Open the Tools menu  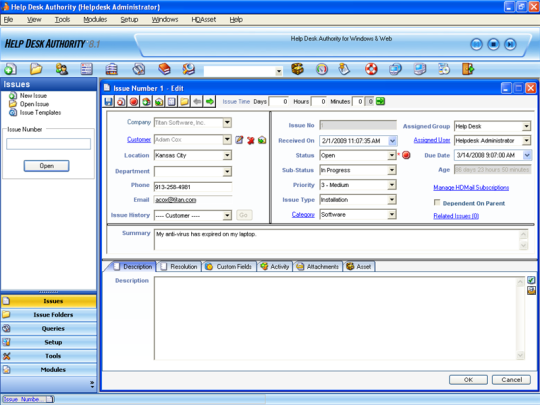(62, 20)
